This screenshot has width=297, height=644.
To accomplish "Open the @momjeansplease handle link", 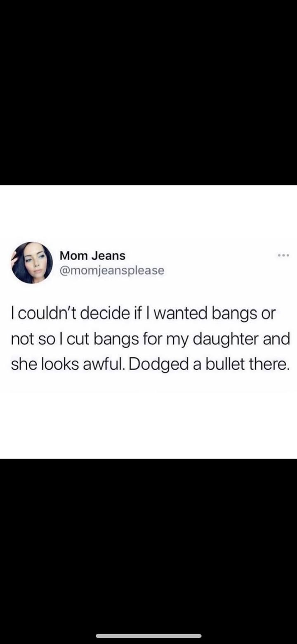I will pyautogui.click(x=112, y=271).
